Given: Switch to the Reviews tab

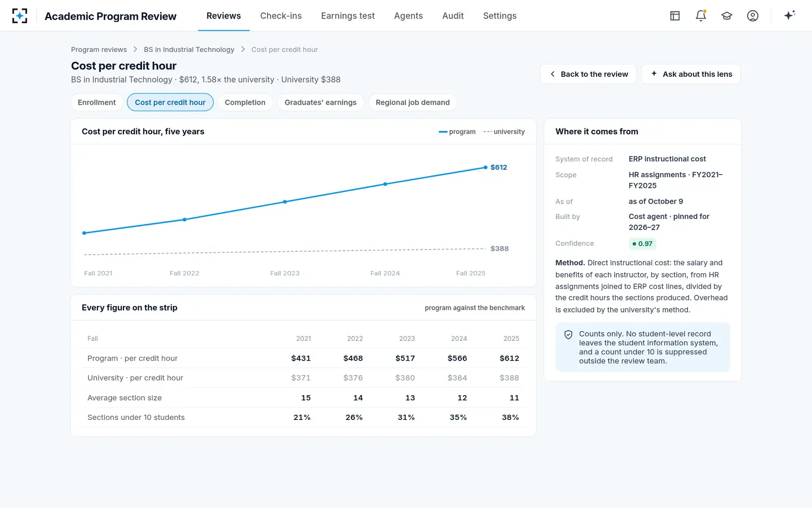Looking at the screenshot, I should [223, 16].
